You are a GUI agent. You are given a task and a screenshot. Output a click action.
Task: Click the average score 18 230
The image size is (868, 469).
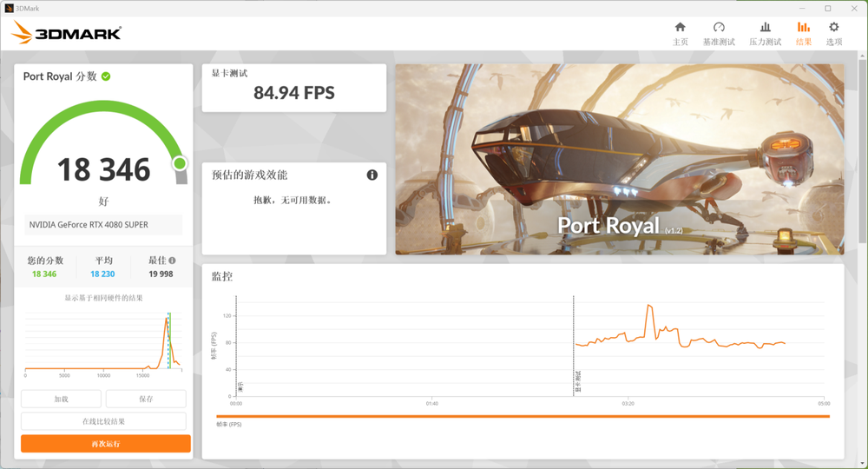click(x=102, y=274)
